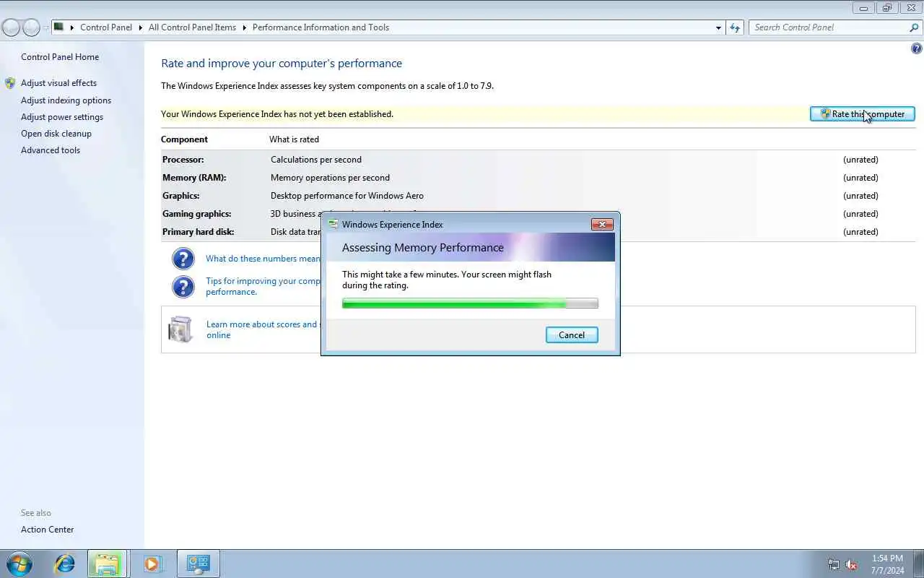Image resolution: width=924 pixels, height=578 pixels.
Task: Click question icon beside 'What do these numbers mean'
Action: point(183,259)
